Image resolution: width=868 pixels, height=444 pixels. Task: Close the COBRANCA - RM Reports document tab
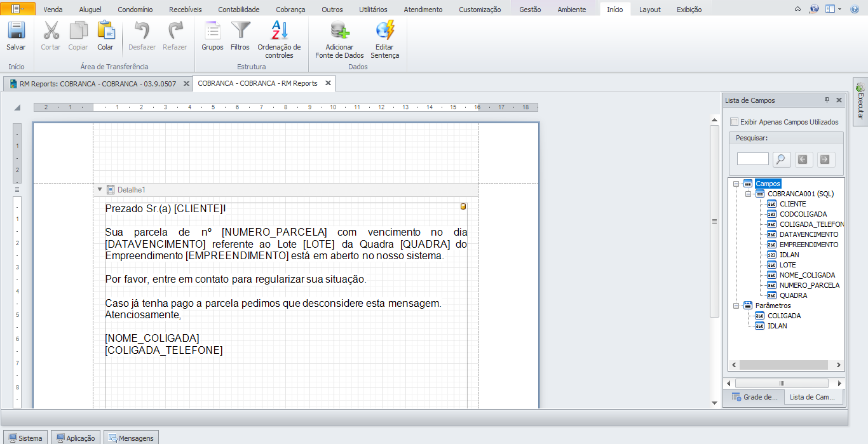pos(328,83)
